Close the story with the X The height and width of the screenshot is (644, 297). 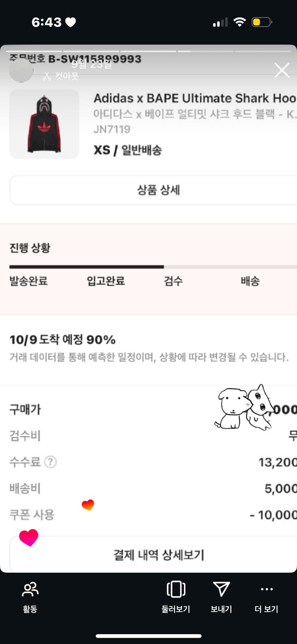pyautogui.click(x=282, y=70)
